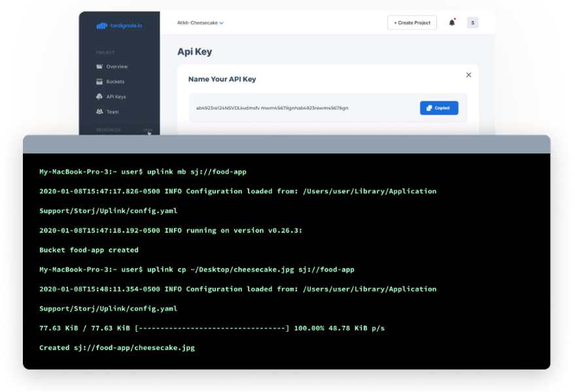The image size is (575, 392).
Task: Open the Buckets sidebar item
Action: tap(110, 81)
